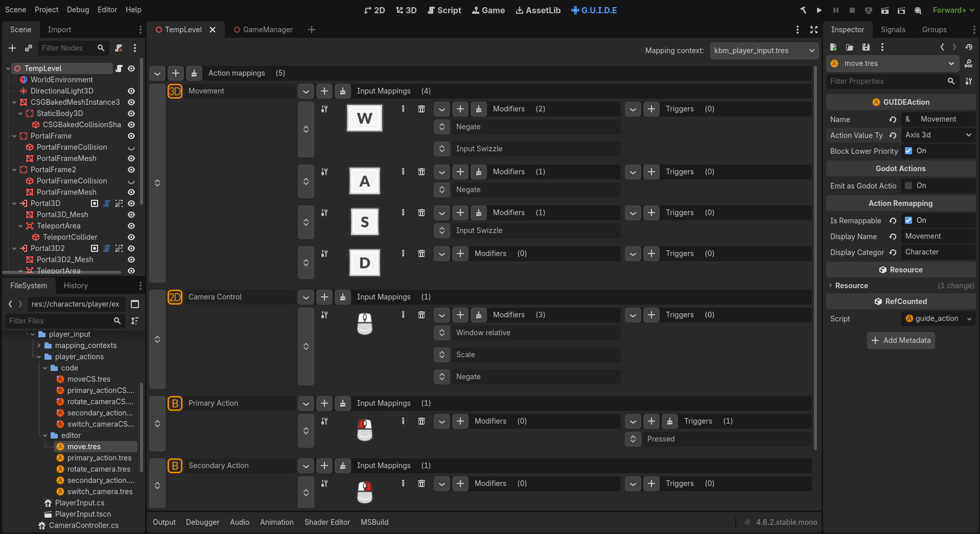This screenshot has height=534, width=980.
Task: Delete the W key input mapping
Action: [x=422, y=109]
